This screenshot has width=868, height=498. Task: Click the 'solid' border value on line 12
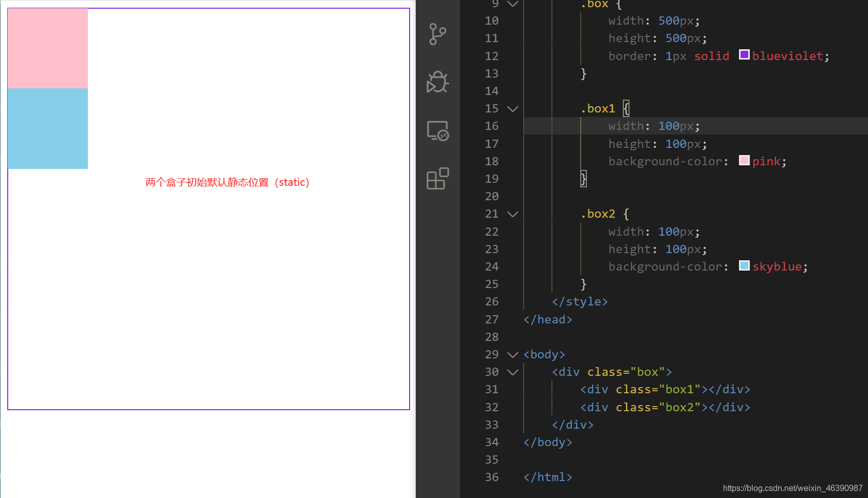pos(712,56)
